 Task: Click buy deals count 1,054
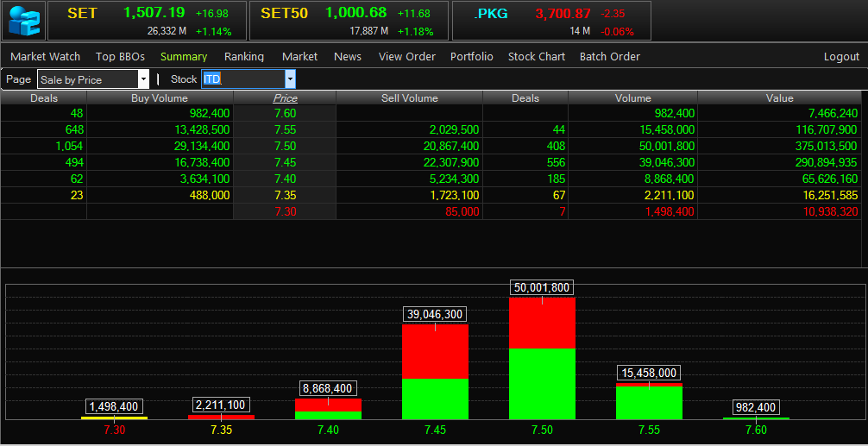(x=69, y=146)
